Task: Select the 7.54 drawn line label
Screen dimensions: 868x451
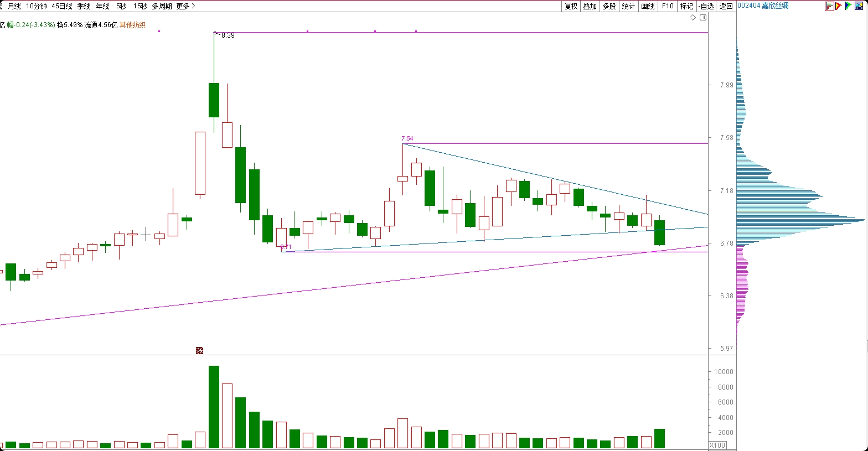Action: pyautogui.click(x=407, y=138)
